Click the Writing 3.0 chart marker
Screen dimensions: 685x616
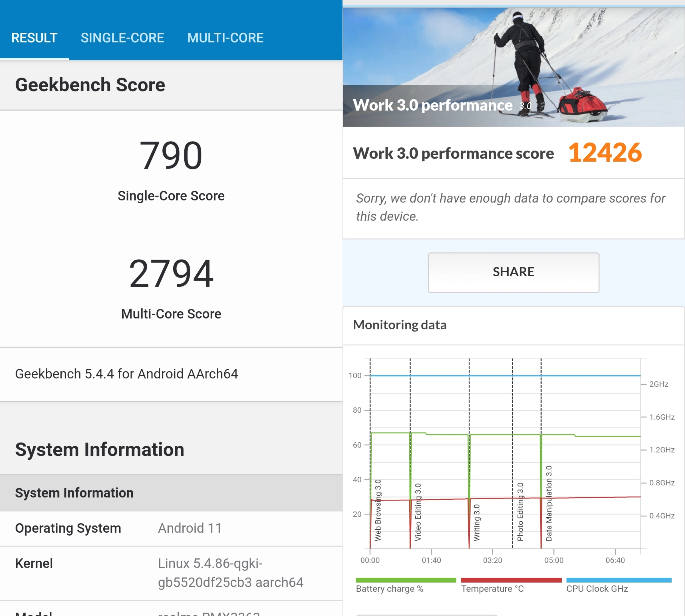477,522
